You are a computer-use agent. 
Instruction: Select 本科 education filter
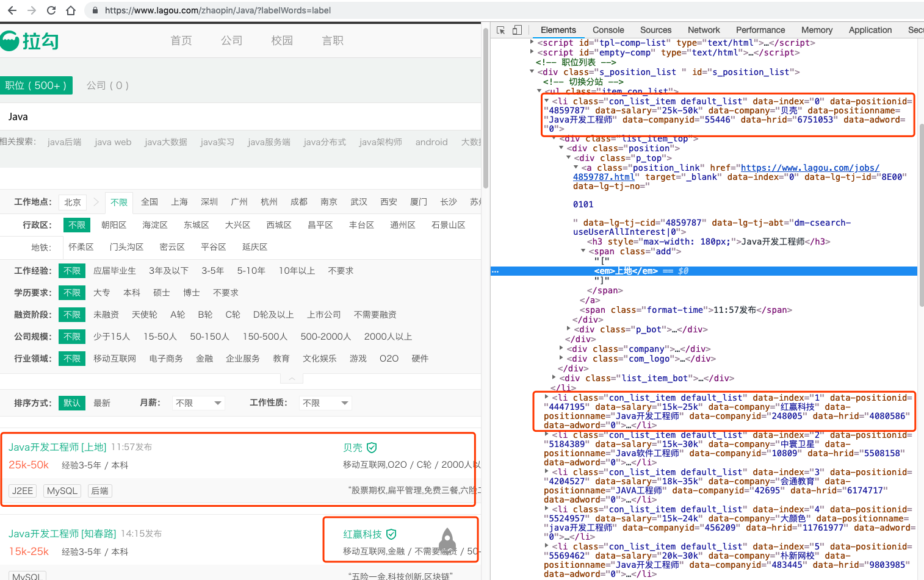[x=132, y=293]
